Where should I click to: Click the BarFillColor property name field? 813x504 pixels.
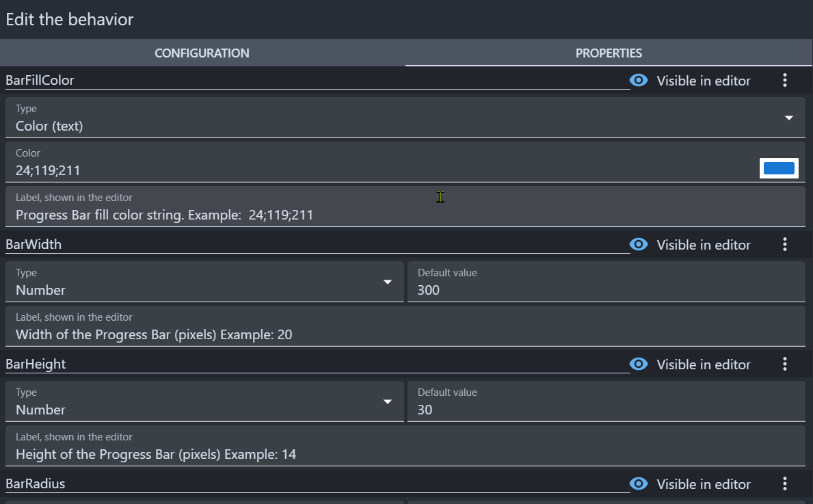(315, 81)
